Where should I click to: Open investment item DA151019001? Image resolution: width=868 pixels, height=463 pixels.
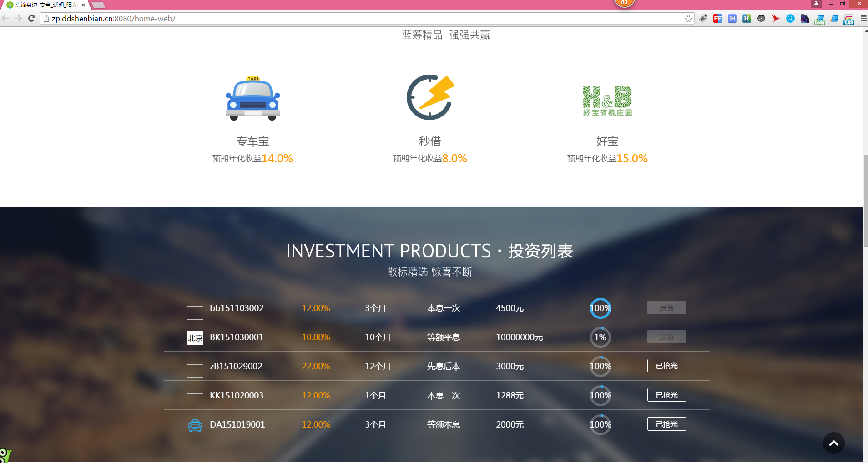pos(237,424)
